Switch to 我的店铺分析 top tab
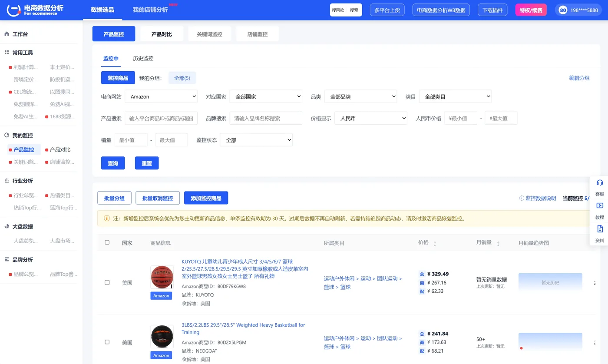Viewport: 608px width, 364px height. click(x=150, y=10)
